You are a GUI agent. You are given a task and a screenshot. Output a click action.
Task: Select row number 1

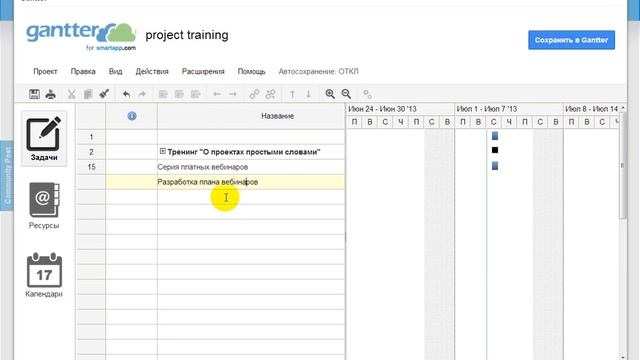coord(91,137)
